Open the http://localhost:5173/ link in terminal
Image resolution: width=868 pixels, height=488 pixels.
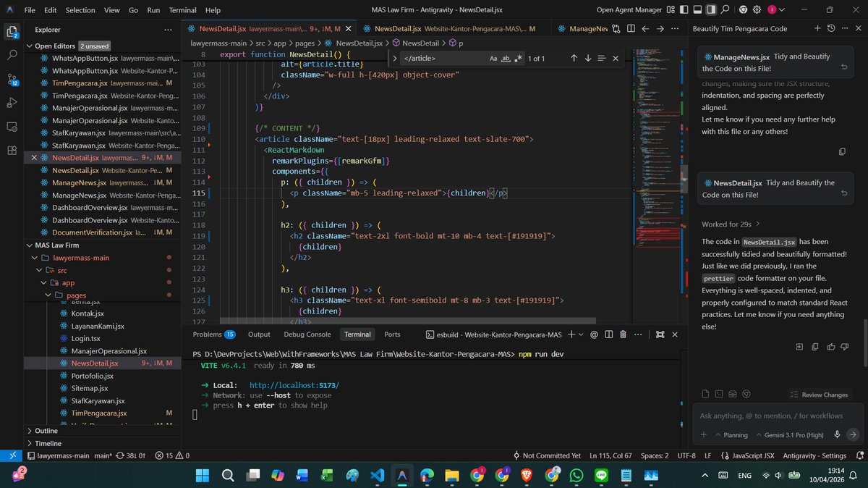click(x=294, y=385)
